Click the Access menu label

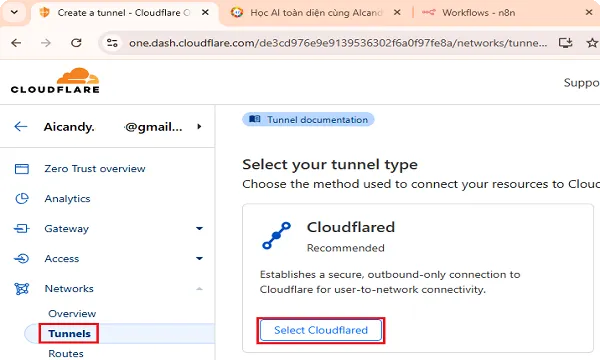(x=62, y=259)
